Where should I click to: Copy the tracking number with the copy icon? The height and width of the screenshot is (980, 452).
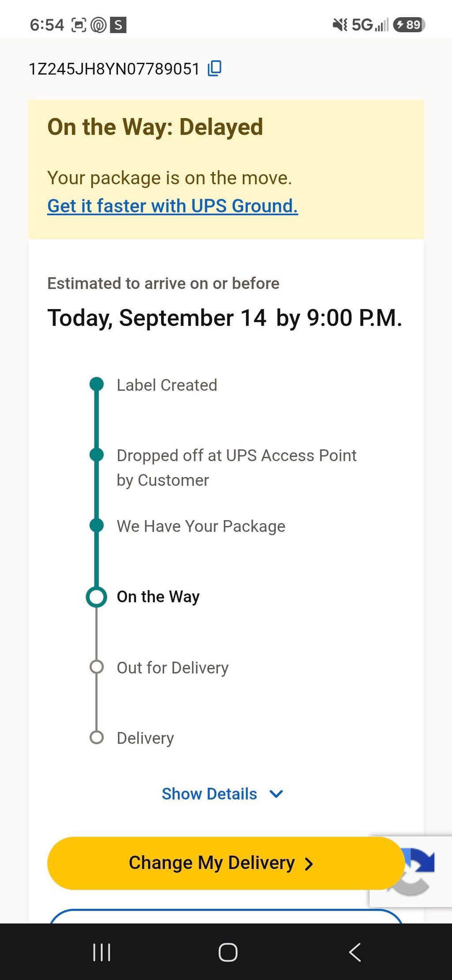215,68
